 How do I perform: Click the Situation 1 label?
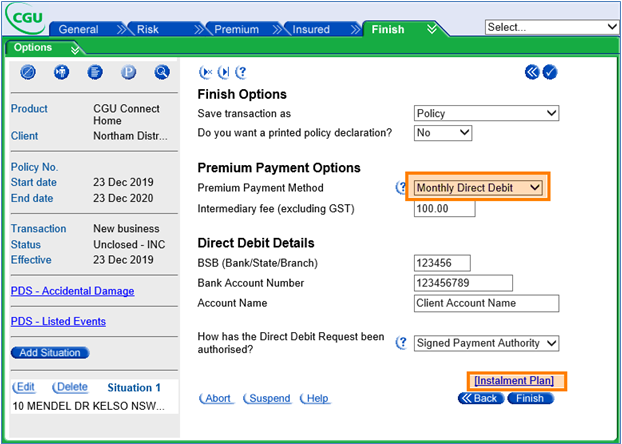[134, 388]
